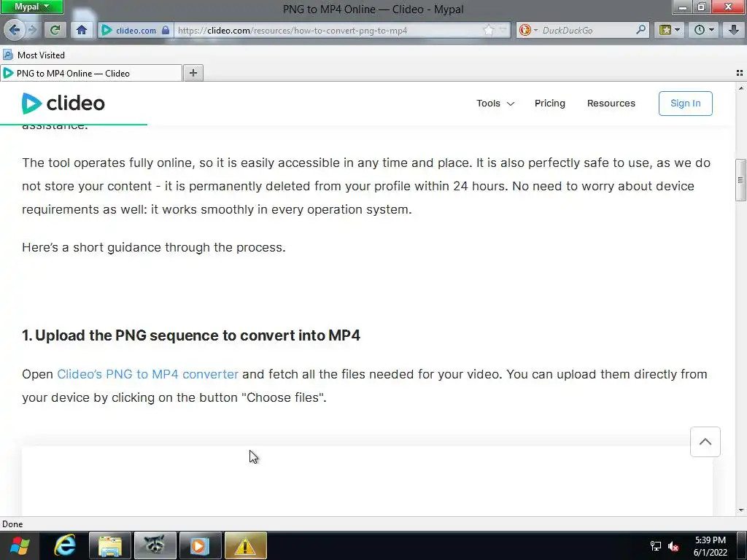Open a new tab with plus button
This screenshot has height=560, width=747.
click(x=193, y=73)
